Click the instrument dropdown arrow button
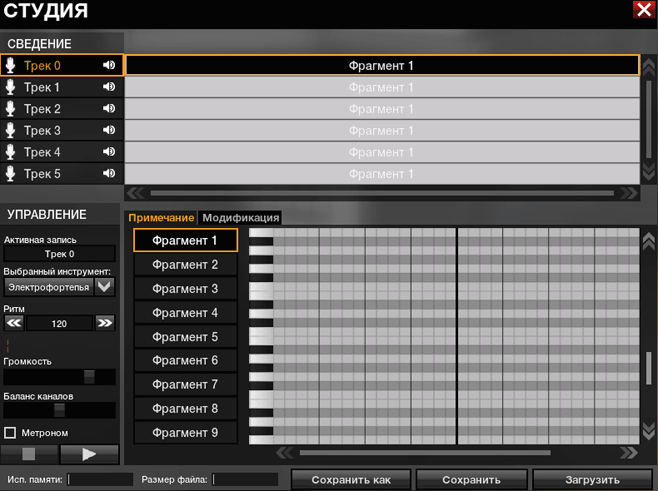Image resolution: width=658 pixels, height=491 pixels. [104, 287]
